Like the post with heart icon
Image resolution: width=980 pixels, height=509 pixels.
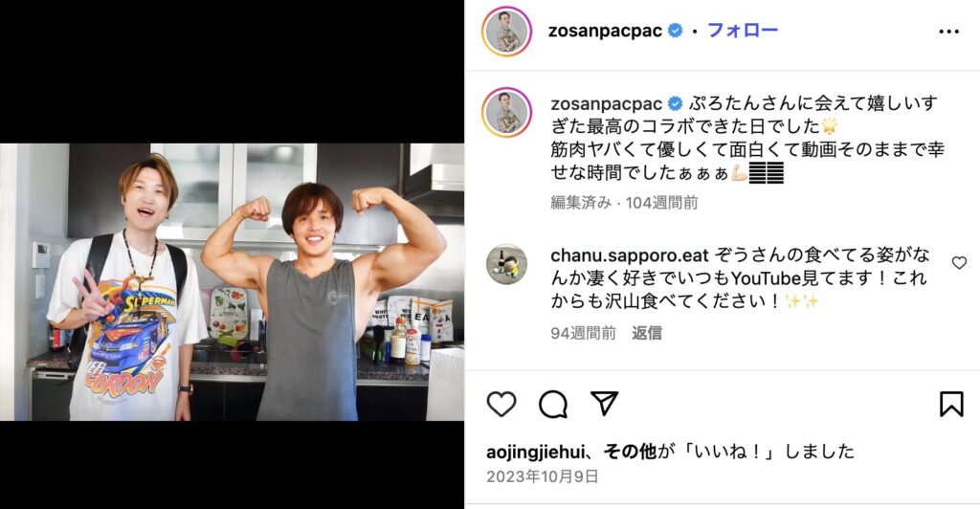pyautogui.click(x=501, y=404)
